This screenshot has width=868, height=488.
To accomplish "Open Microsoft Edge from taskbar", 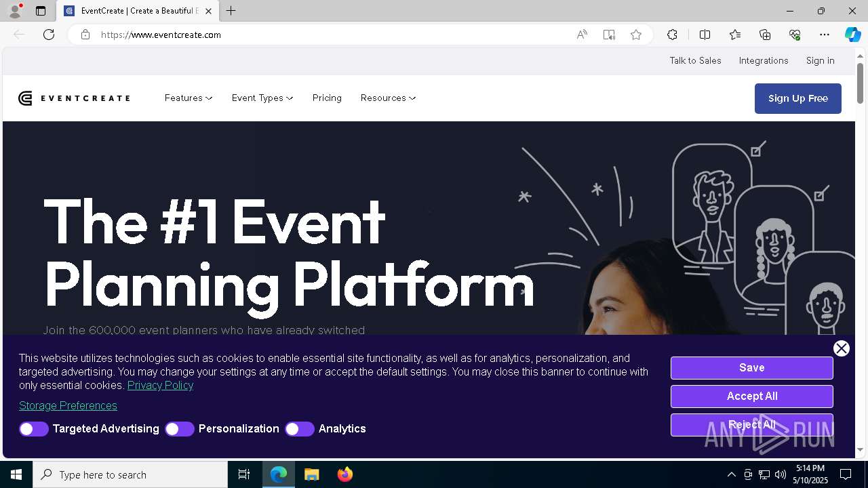I will [x=279, y=474].
